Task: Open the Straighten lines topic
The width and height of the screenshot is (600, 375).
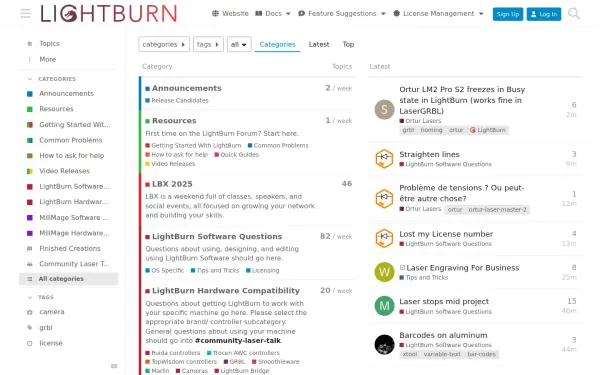Action: coord(429,155)
